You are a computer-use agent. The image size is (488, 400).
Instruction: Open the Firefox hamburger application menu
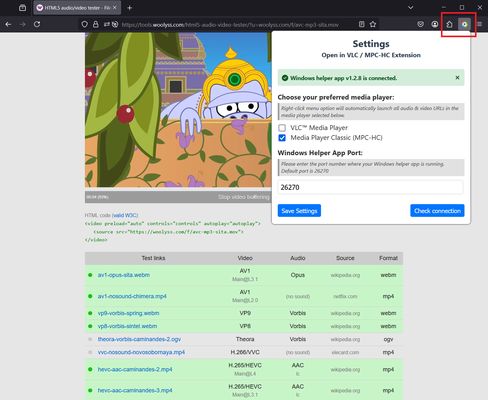[480, 24]
